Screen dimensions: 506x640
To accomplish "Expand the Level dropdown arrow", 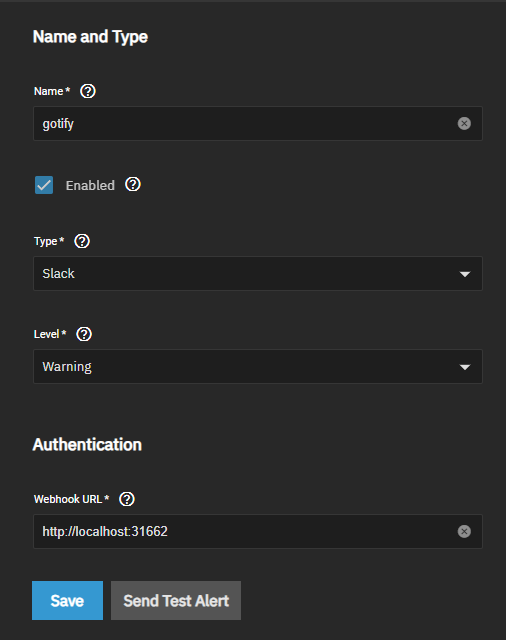I will [465, 367].
